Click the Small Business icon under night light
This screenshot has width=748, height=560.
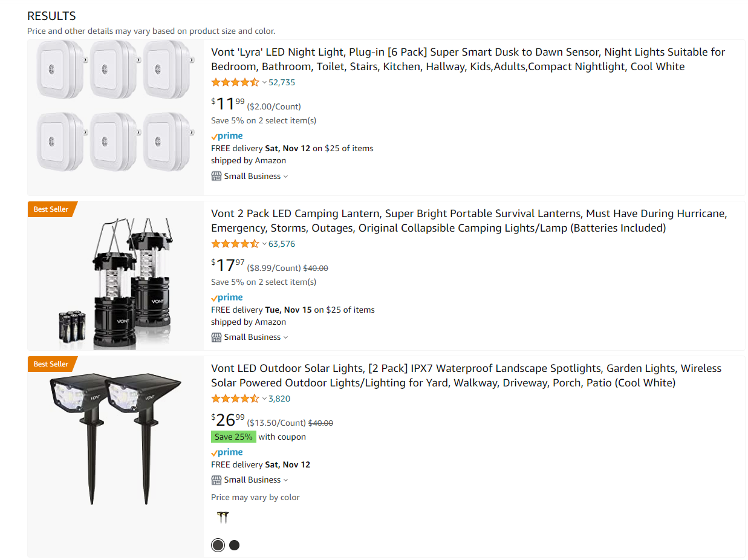coord(216,176)
